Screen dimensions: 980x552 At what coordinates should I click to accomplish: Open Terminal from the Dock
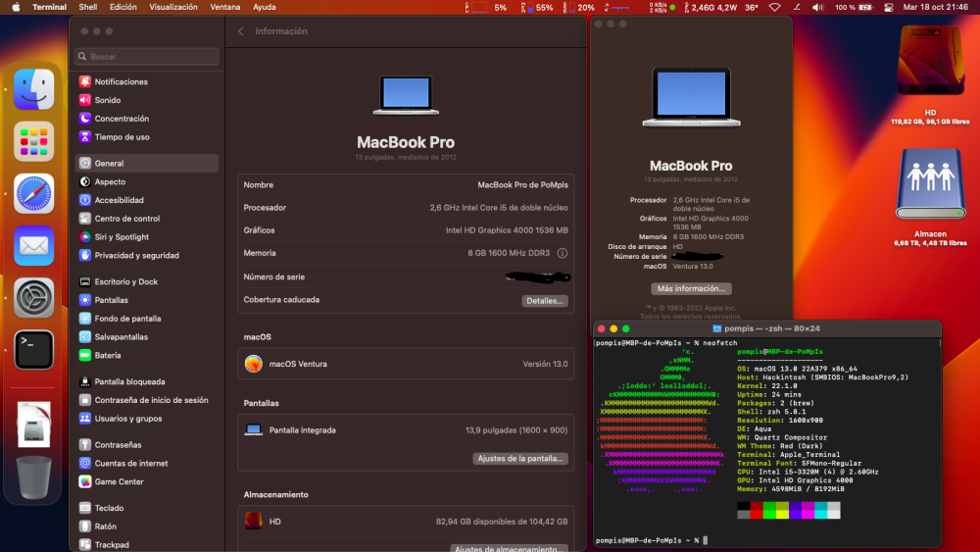(33, 349)
